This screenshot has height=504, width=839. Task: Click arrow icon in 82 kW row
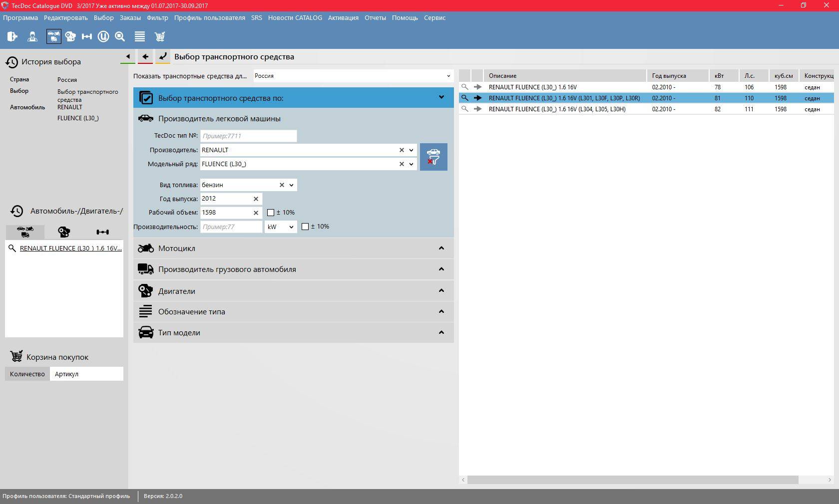tap(478, 109)
